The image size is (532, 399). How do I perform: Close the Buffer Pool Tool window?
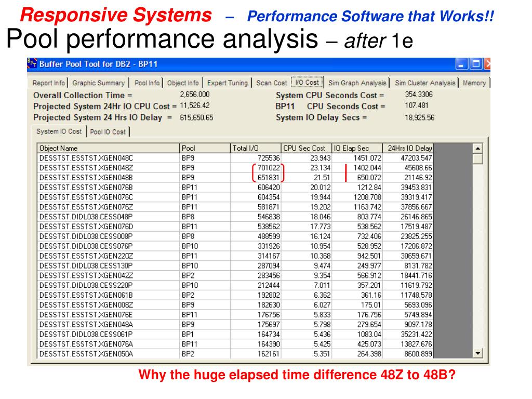pyautogui.click(x=487, y=64)
